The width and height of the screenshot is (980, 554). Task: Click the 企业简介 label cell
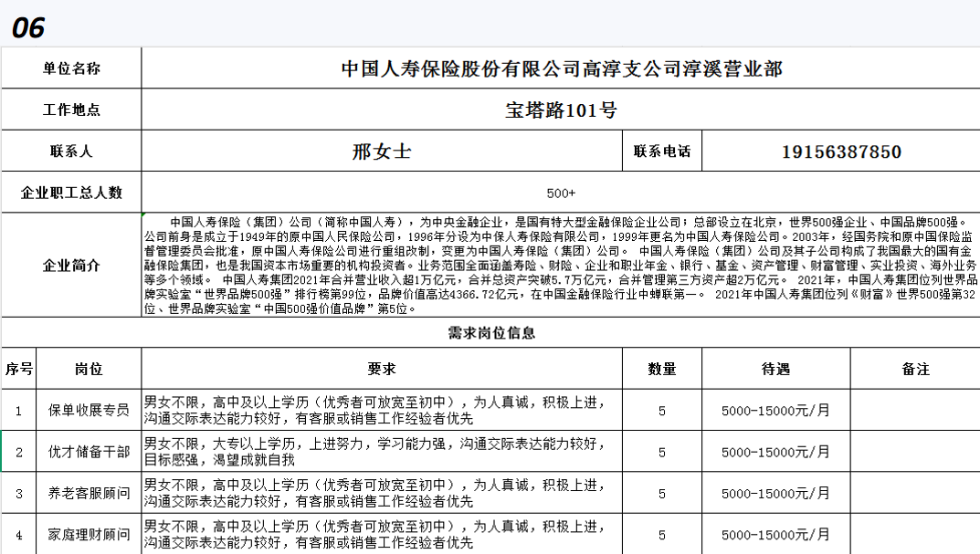coord(71,266)
